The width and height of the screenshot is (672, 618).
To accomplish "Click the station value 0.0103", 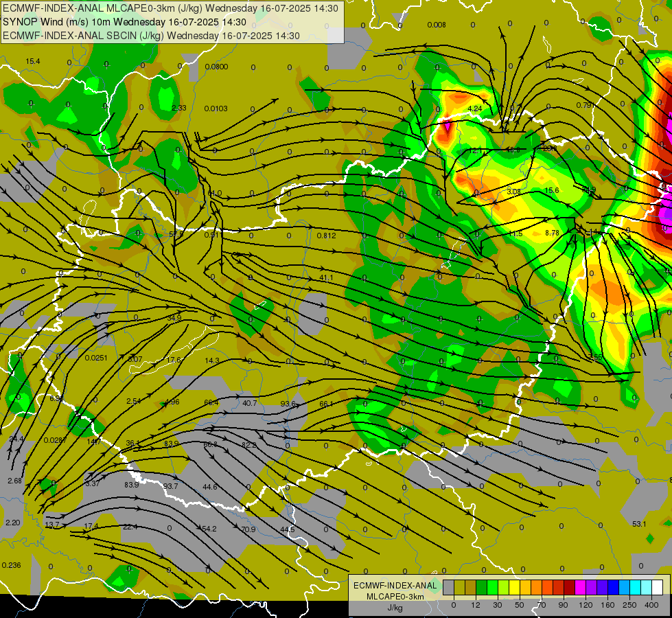I will pos(216,108).
